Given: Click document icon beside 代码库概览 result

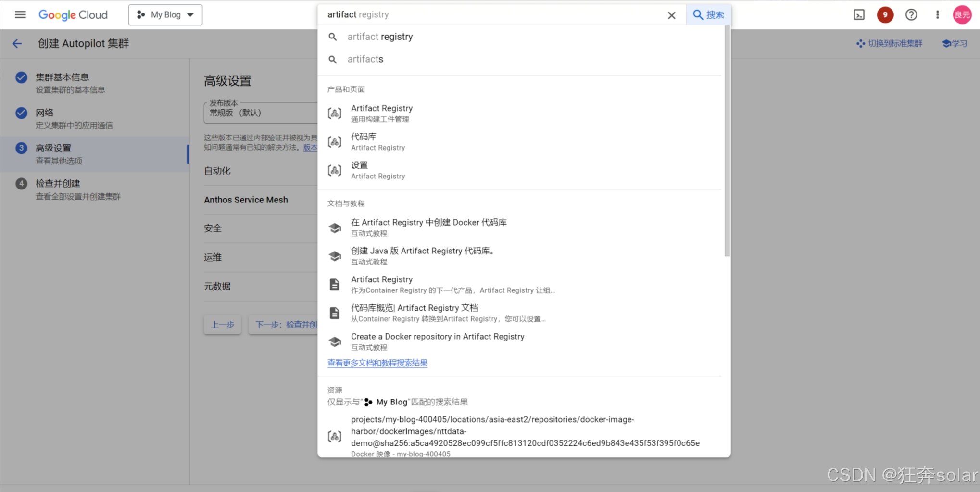Looking at the screenshot, I should 335,313.
